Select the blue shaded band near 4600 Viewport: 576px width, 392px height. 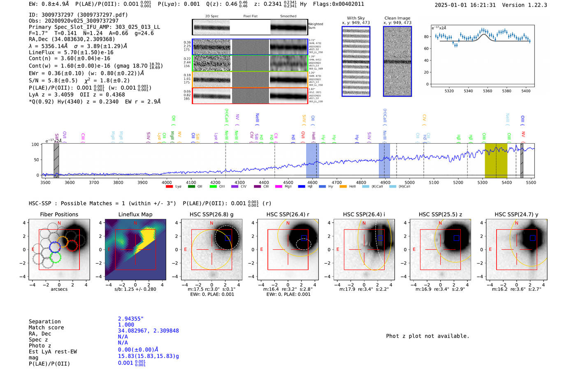pyautogui.click(x=312, y=160)
